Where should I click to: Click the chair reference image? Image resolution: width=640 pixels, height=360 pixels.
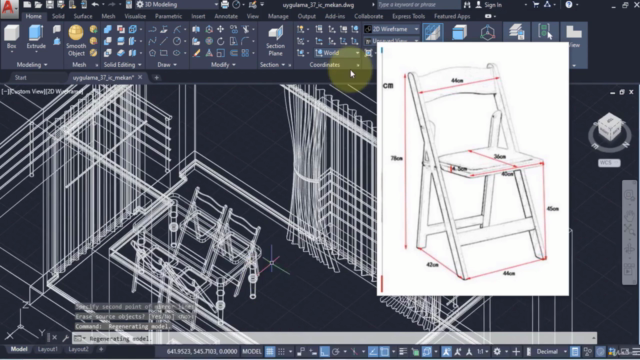pos(473,169)
